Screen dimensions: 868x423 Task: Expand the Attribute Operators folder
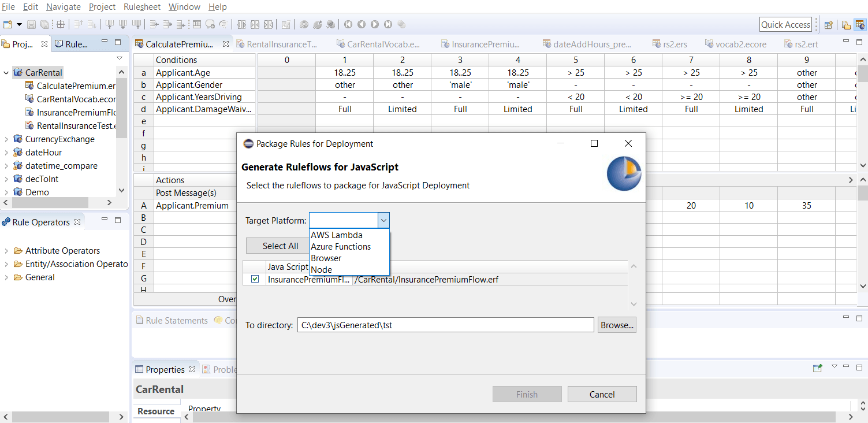coord(6,251)
